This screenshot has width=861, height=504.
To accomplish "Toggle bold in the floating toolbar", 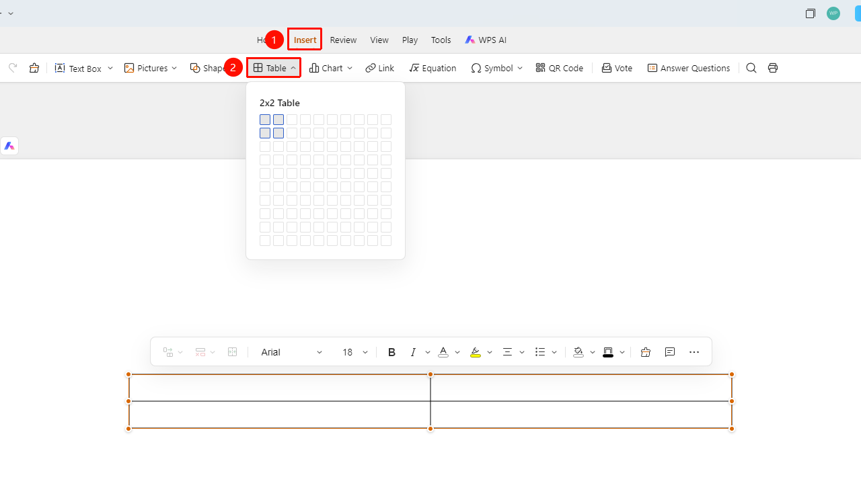I will pyautogui.click(x=391, y=352).
